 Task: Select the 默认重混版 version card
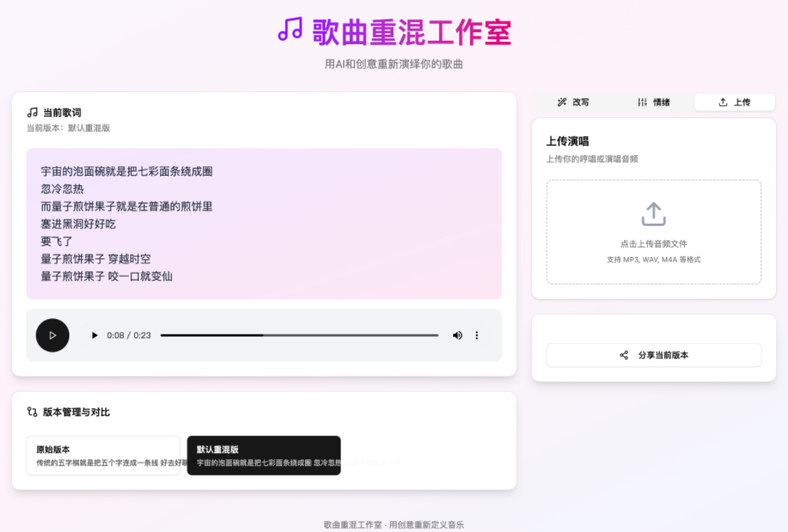pyautogui.click(x=263, y=455)
